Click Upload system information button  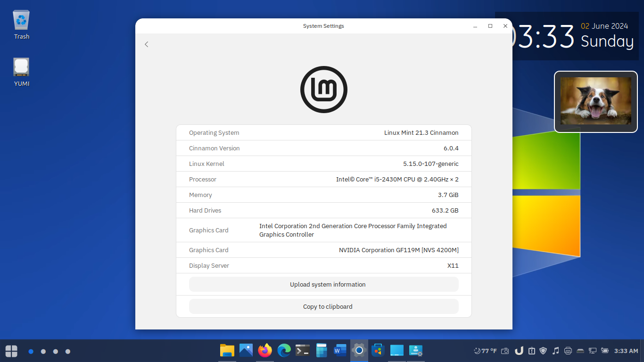pyautogui.click(x=324, y=284)
